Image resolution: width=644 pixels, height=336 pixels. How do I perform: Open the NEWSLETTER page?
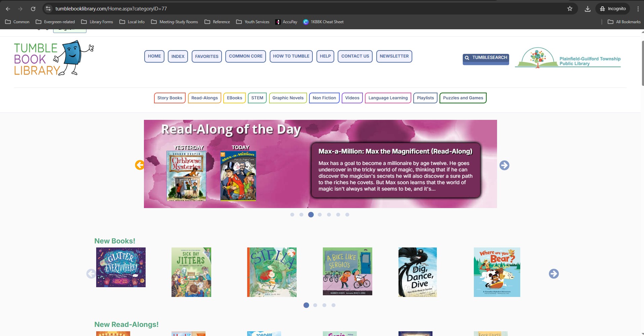(x=394, y=56)
